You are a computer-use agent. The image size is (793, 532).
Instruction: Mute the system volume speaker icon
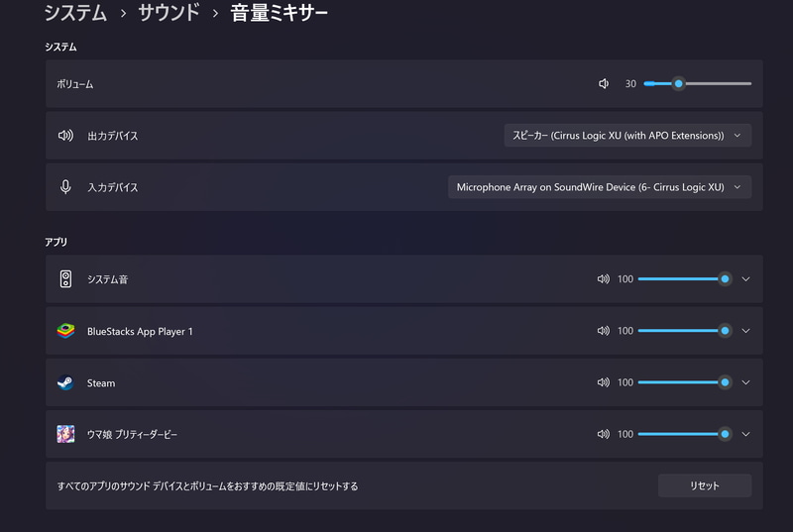(604, 84)
